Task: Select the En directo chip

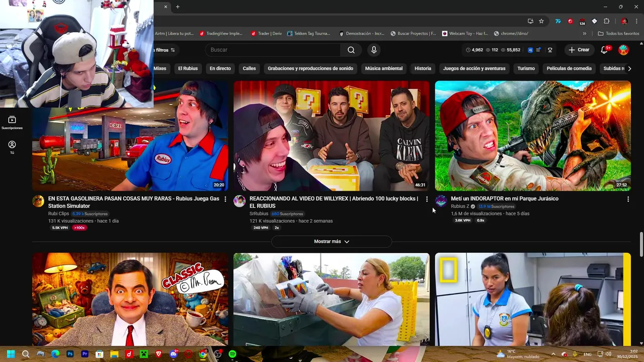Action: point(220,68)
